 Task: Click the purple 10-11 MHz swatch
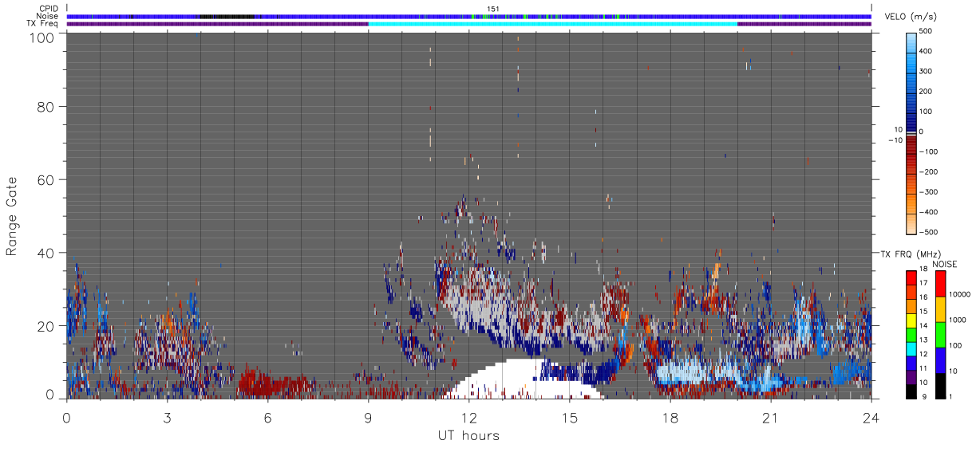(911, 376)
